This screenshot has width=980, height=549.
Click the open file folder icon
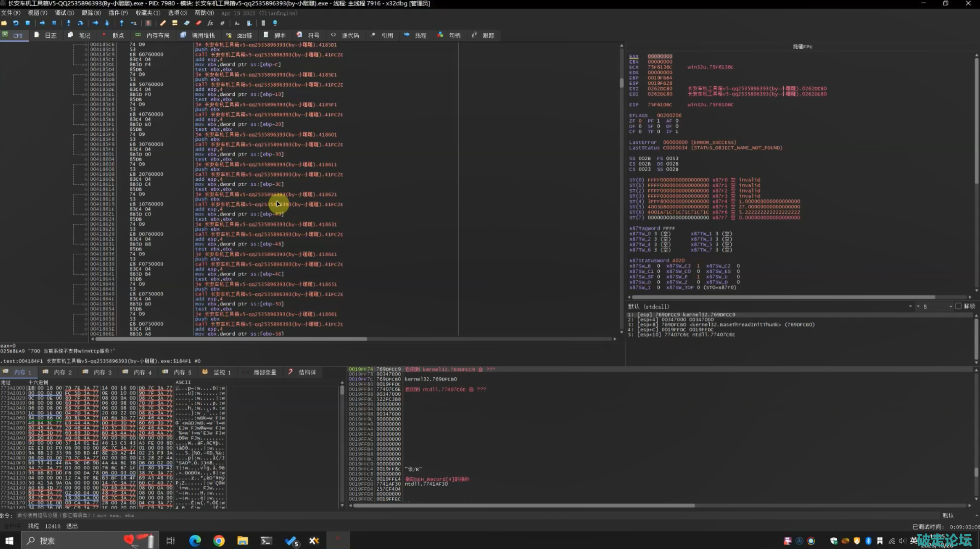pyautogui.click(x=4, y=23)
